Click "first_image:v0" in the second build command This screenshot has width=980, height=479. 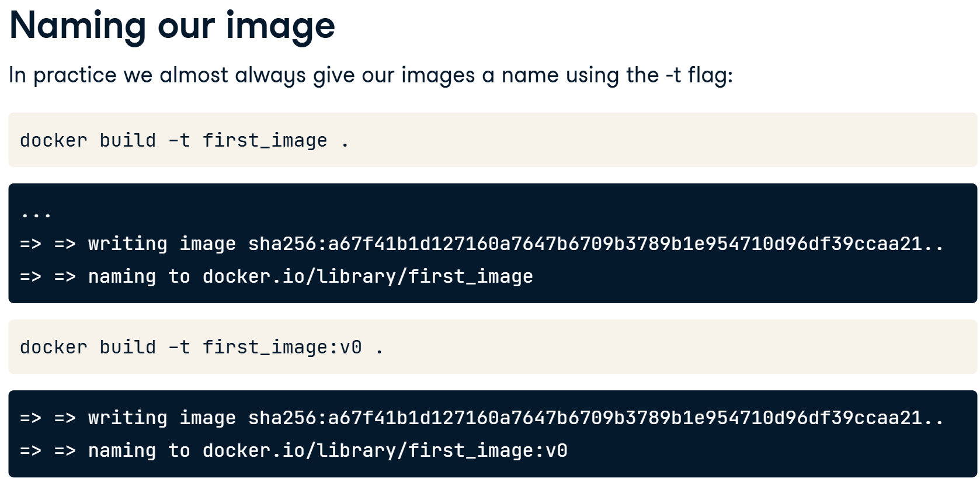(282, 348)
